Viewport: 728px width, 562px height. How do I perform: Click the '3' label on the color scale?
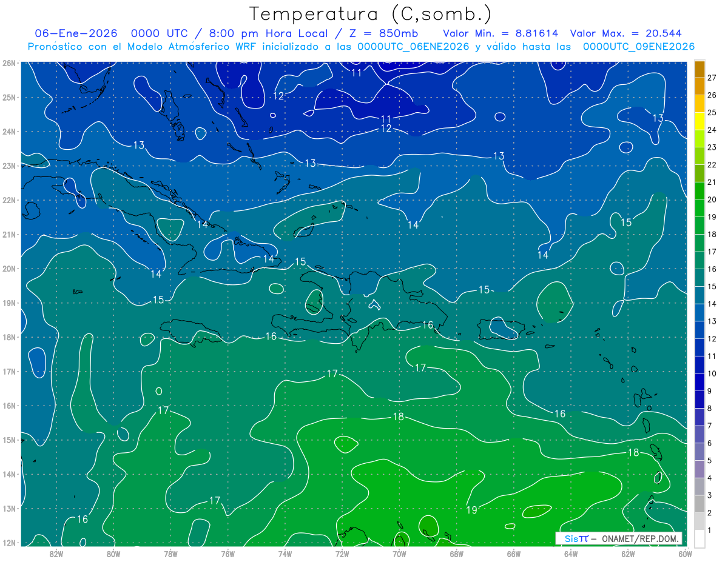pos(710,496)
